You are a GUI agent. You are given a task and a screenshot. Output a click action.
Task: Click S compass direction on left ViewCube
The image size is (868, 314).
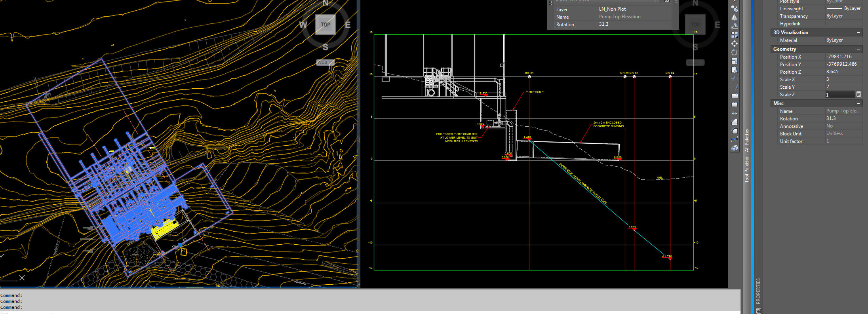pos(325,47)
